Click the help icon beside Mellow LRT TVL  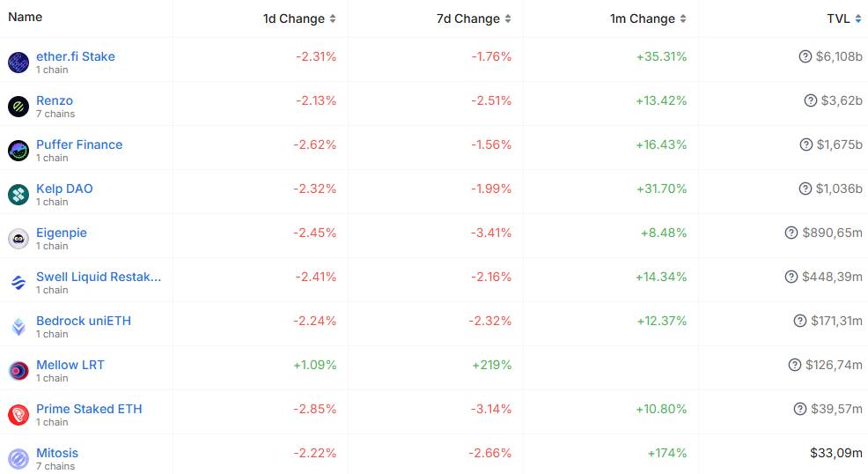click(795, 365)
